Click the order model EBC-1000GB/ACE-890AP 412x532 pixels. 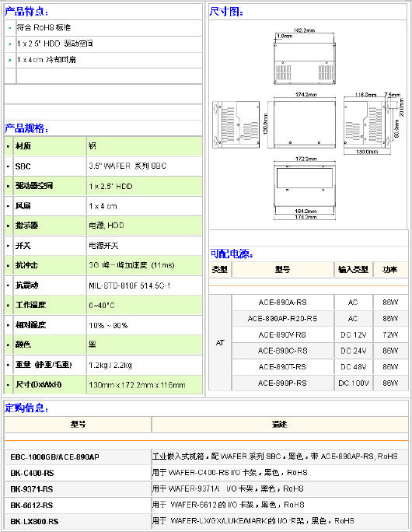(x=54, y=457)
